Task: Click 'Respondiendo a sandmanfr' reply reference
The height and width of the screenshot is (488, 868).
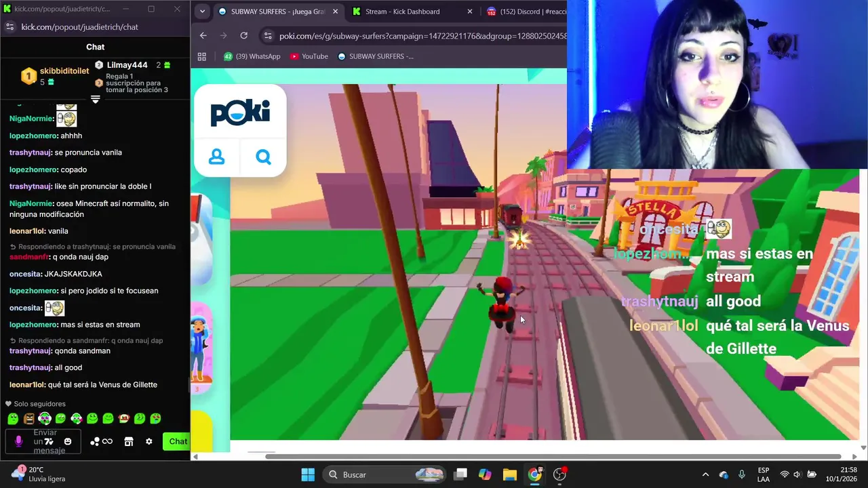Action: [87, 341]
